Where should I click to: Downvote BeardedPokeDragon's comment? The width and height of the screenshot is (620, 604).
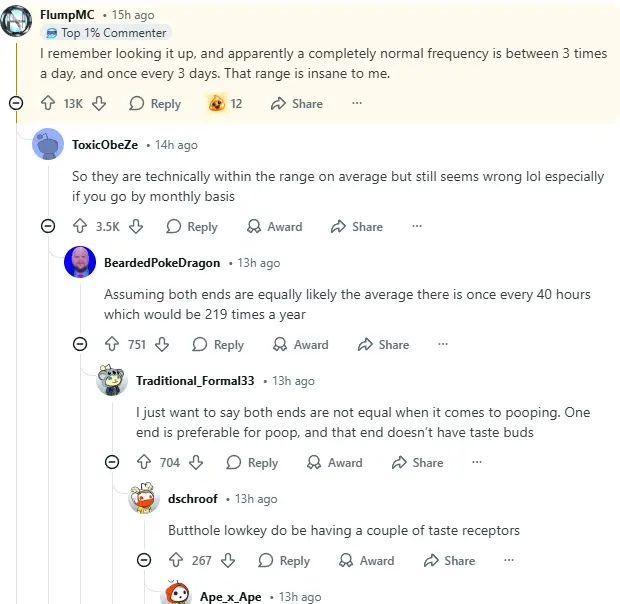click(x=162, y=344)
